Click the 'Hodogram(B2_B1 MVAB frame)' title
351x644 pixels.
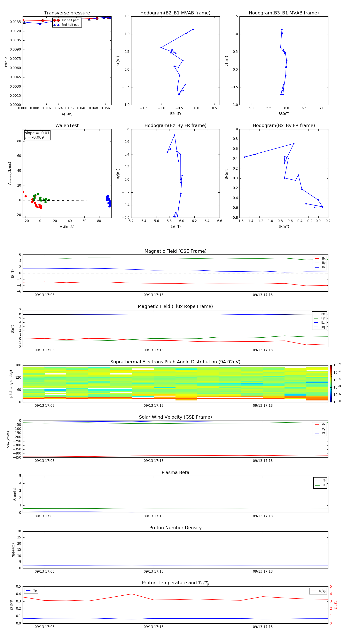[x=175, y=13]
